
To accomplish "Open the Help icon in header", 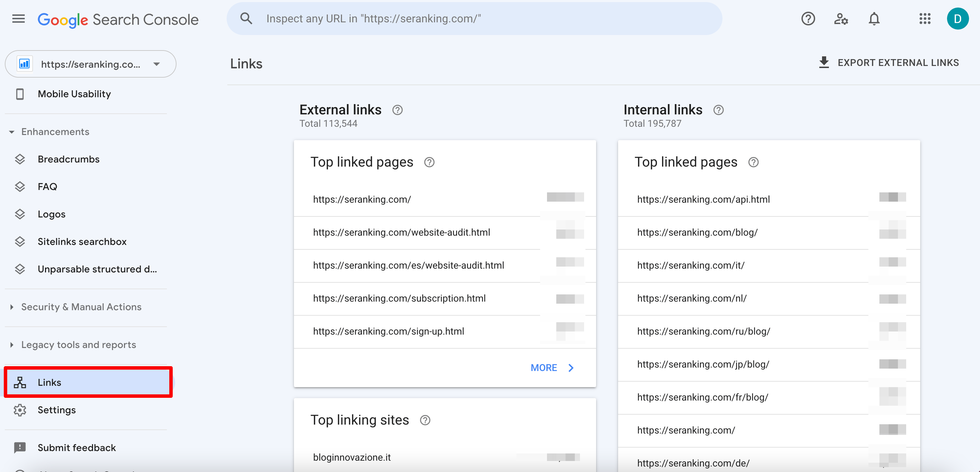I will (x=808, y=19).
